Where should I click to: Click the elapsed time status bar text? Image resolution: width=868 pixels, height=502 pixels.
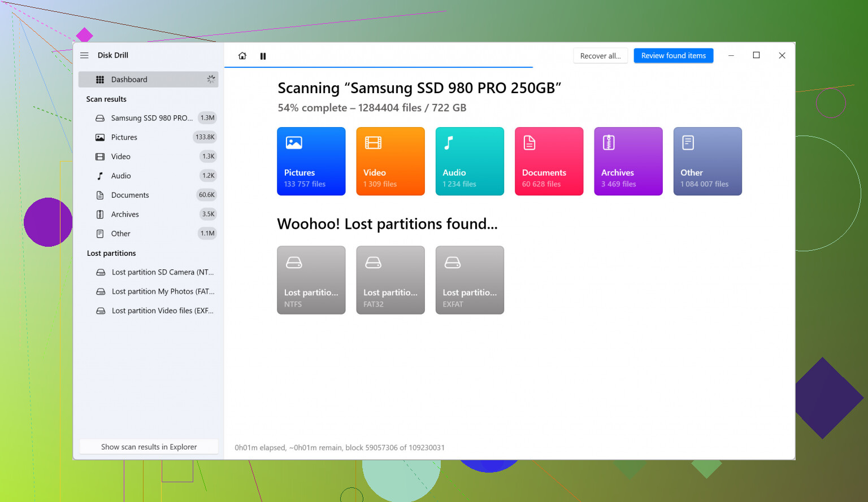(340, 448)
